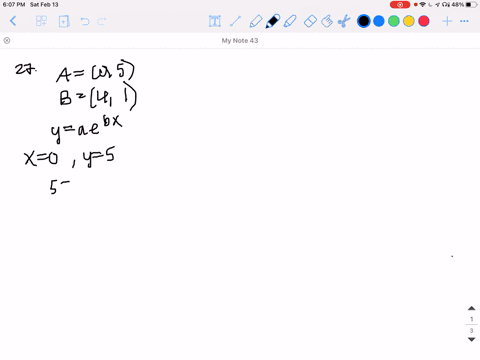
Task: Select the pencil tool
Action: point(255,21)
